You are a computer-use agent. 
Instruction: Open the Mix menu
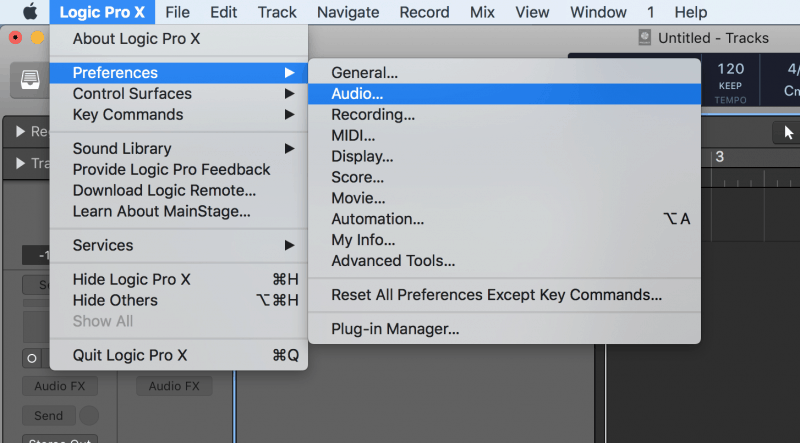tap(482, 12)
